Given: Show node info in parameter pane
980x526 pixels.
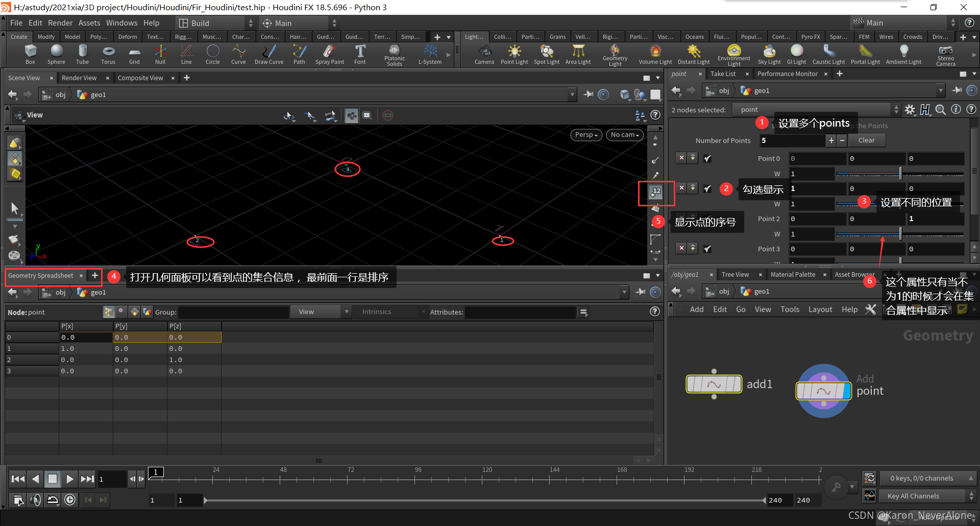Looking at the screenshot, I should 955,109.
